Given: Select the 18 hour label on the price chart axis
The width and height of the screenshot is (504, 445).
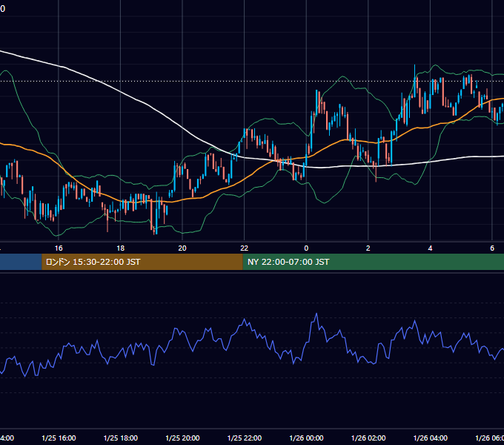Looking at the screenshot, I should tap(120, 248).
